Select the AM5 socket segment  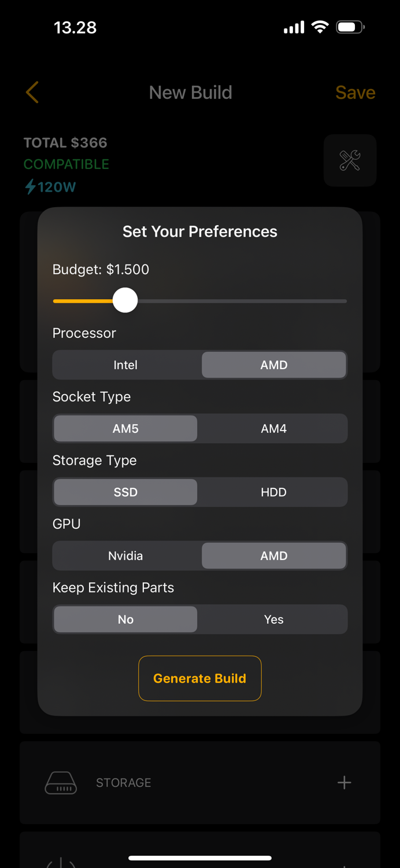(125, 428)
